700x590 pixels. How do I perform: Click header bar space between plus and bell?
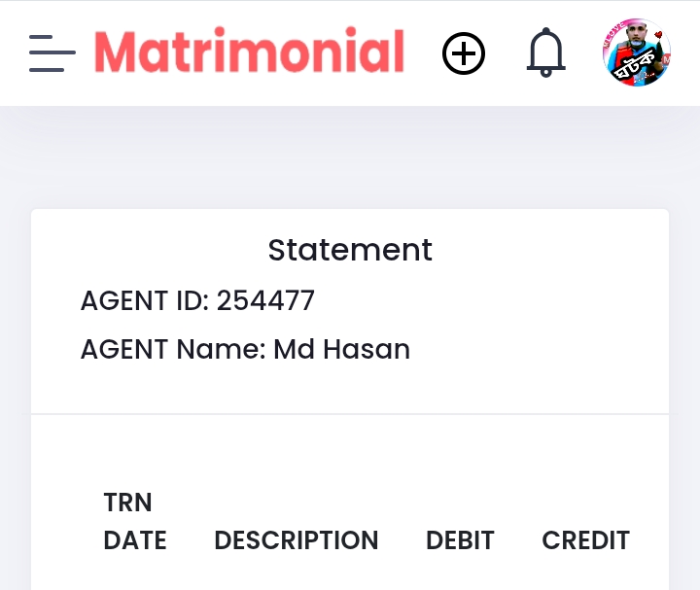(x=506, y=53)
